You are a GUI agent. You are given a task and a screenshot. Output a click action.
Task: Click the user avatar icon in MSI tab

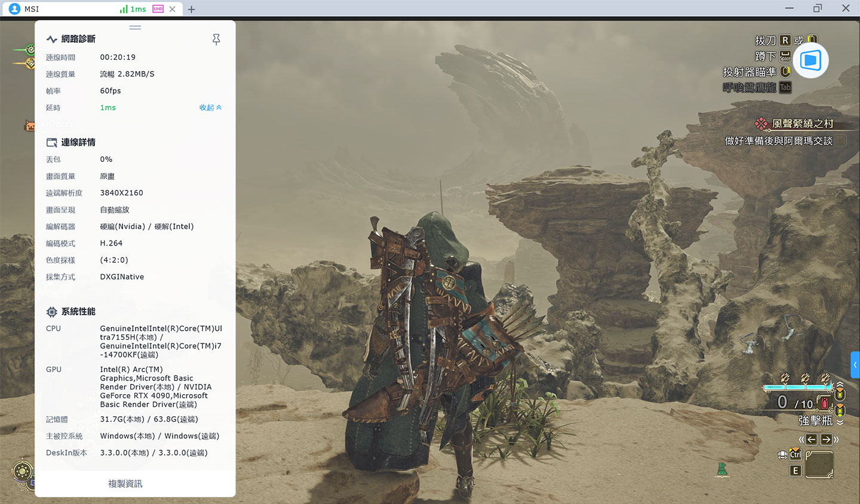pos(15,9)
